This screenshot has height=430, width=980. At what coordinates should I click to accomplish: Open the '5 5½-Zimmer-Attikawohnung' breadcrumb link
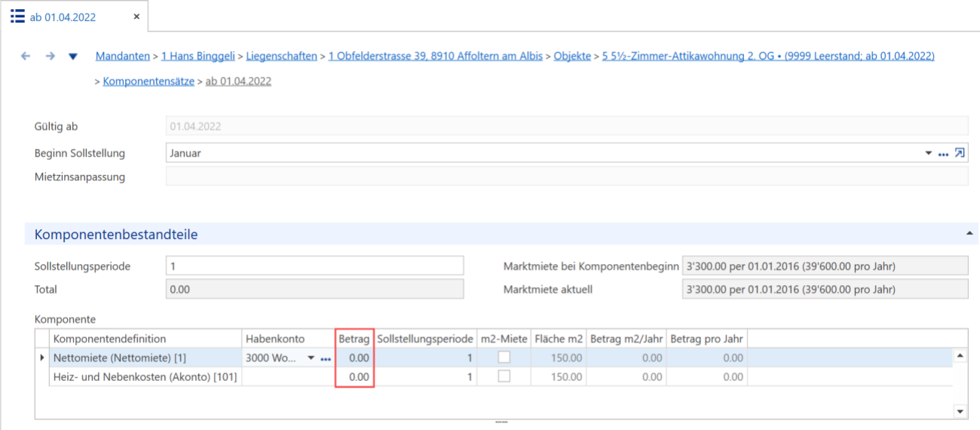tap(768, 57)
